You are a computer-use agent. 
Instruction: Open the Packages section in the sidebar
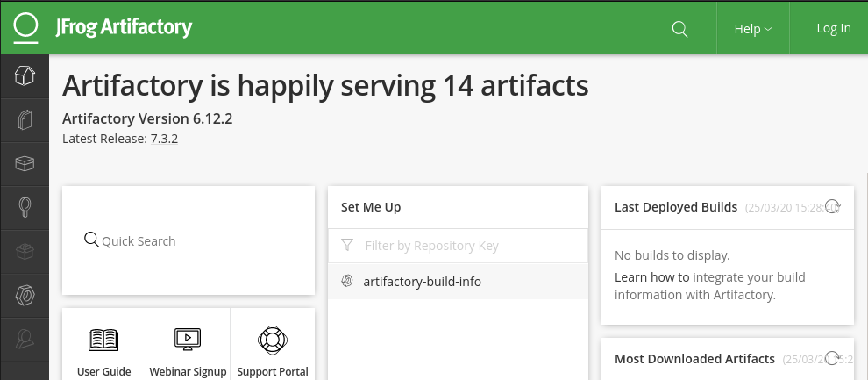pos(25,163)
